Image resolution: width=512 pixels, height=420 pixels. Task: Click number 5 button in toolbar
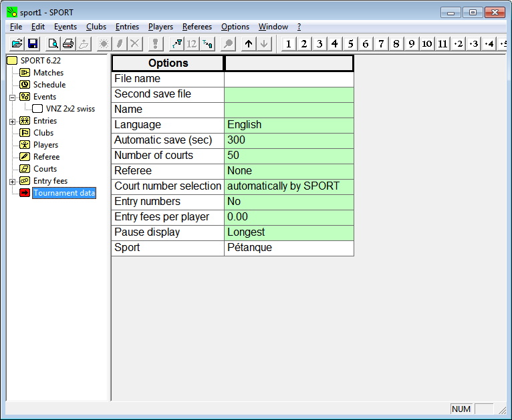(350, 44)
